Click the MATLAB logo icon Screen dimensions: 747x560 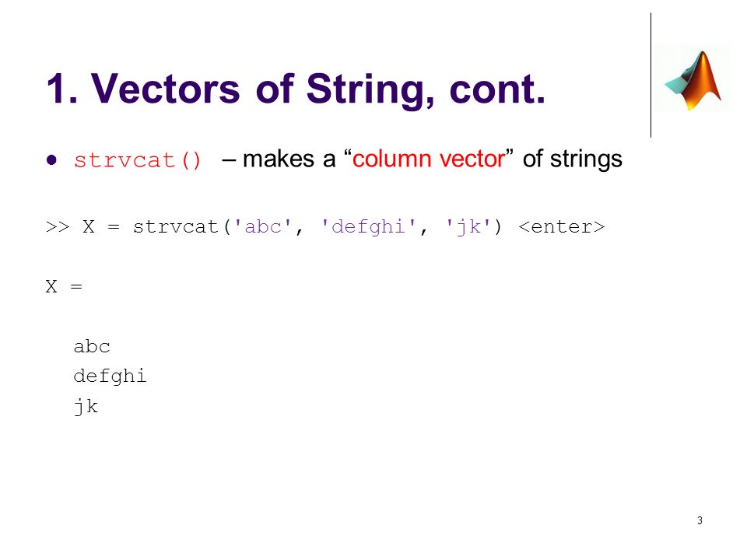(x=693, y=80)
